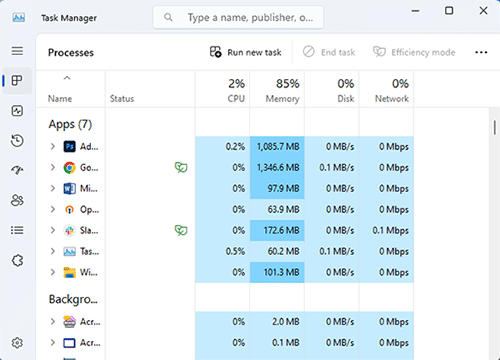This screenshot has width=500, height=360.
Task: Maximize the Task Manager window
Action: tap(449, 11)
